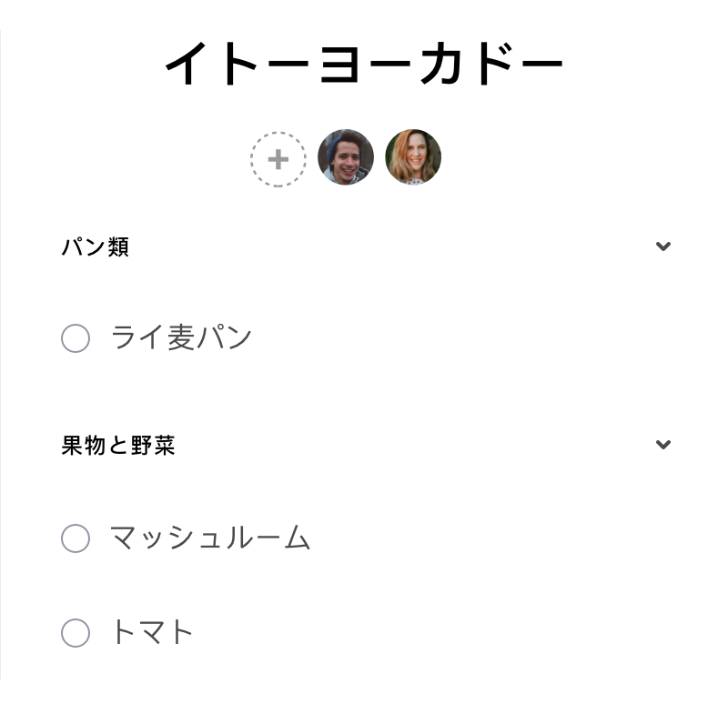This screenshot has width=728, height=714.
Task: Select the circle icon next to ライ麦パン
Action: (x=76, y=338)
